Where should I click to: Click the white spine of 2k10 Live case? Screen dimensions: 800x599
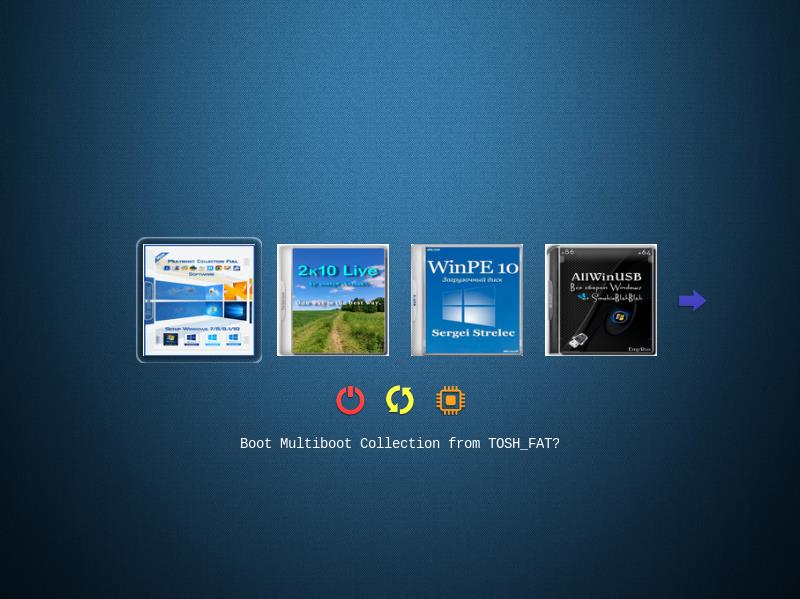283,300
